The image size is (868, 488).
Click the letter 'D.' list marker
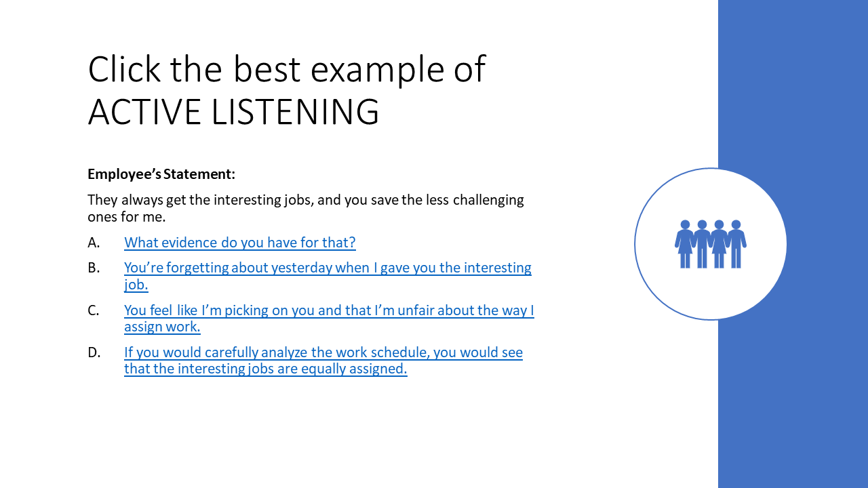[x=94, y=352]
